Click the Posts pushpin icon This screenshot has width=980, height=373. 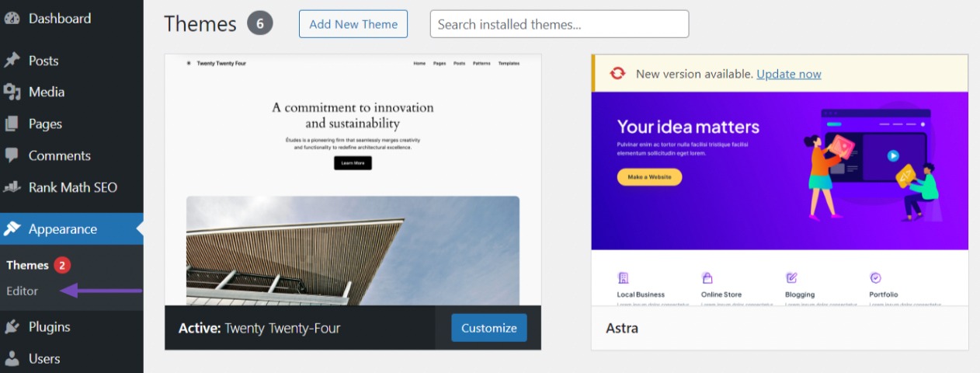[12, 61]
